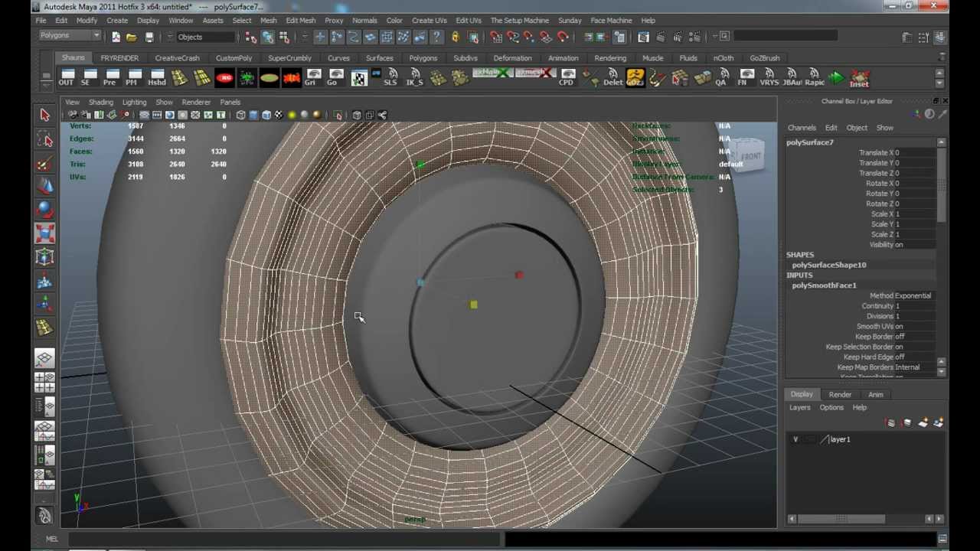Click the FRONT face of the view cube
The width and height of the screenshot is (980, 551).
click(x=750, y=156)
